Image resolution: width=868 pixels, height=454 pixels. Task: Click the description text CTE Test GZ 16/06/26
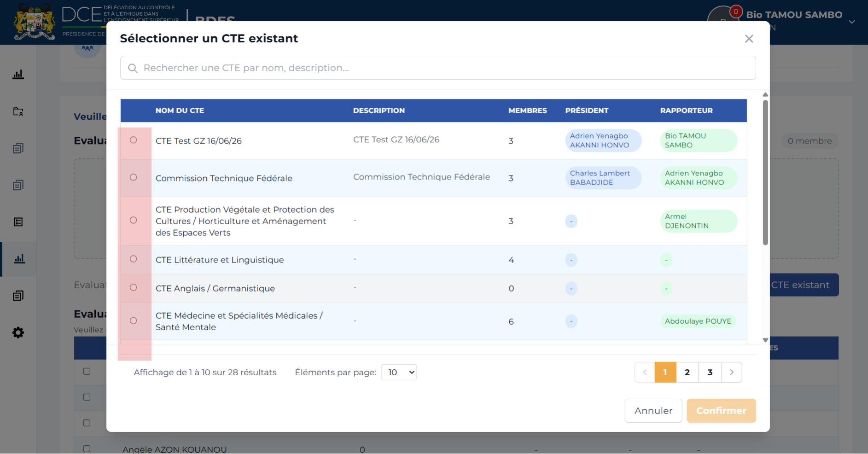[396, 140]
